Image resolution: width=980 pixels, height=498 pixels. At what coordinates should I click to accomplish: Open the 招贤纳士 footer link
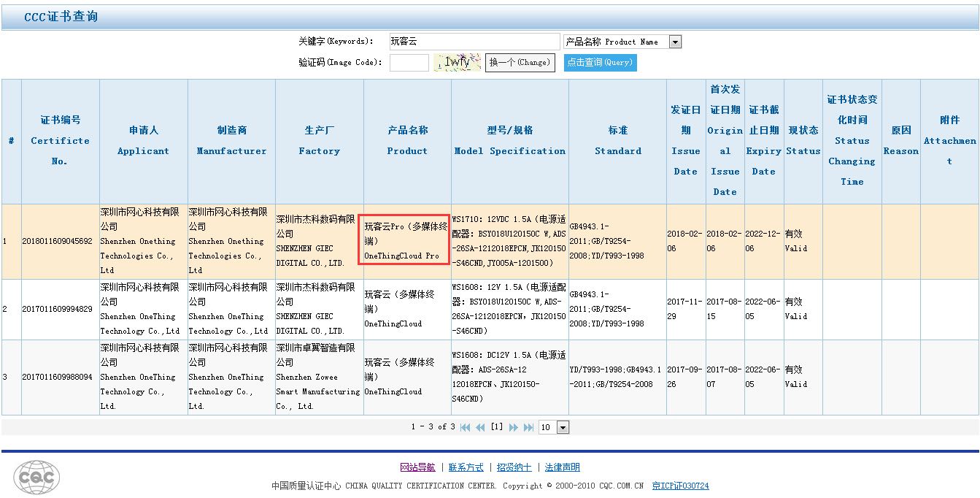tap(514, 467)
